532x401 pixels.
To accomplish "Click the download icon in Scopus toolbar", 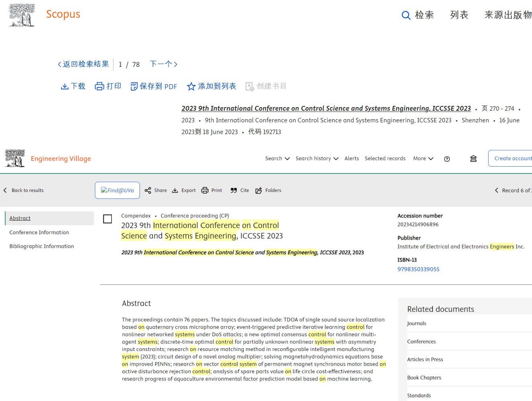I will pyautogui.click(x=64, y=86).
